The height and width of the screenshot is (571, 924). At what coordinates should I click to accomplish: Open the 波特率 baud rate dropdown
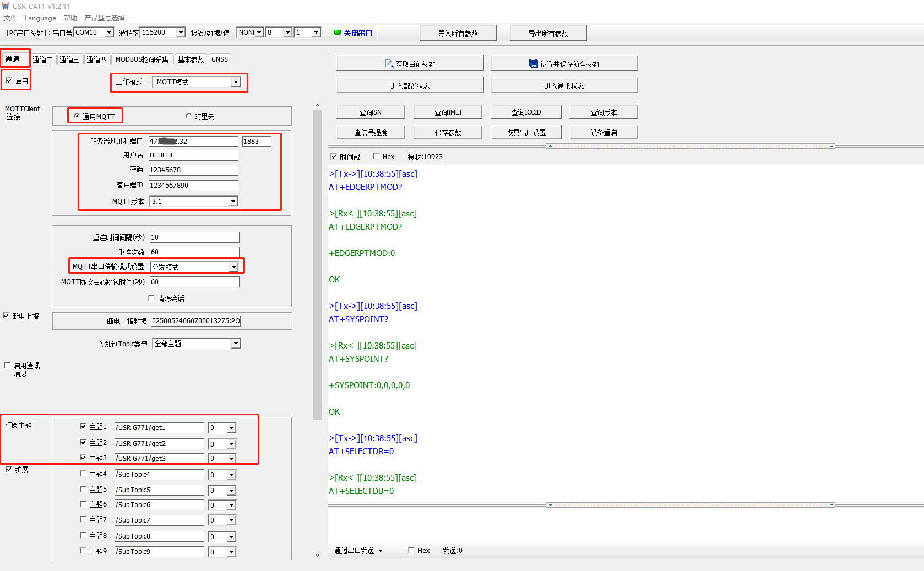[x=180, y=32]
